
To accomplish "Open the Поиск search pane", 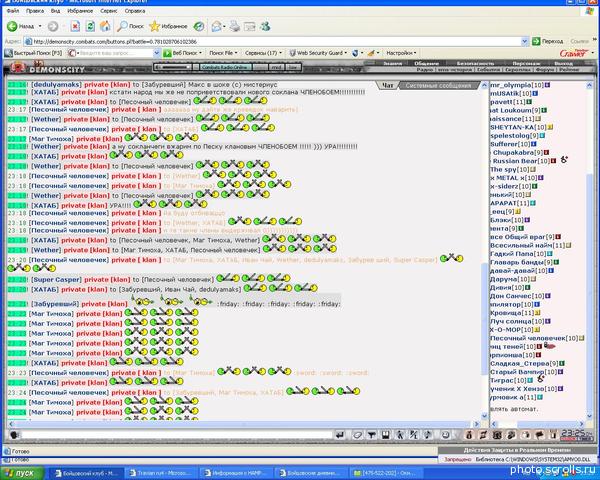I will pyautogui.click(x=130, y=26).
